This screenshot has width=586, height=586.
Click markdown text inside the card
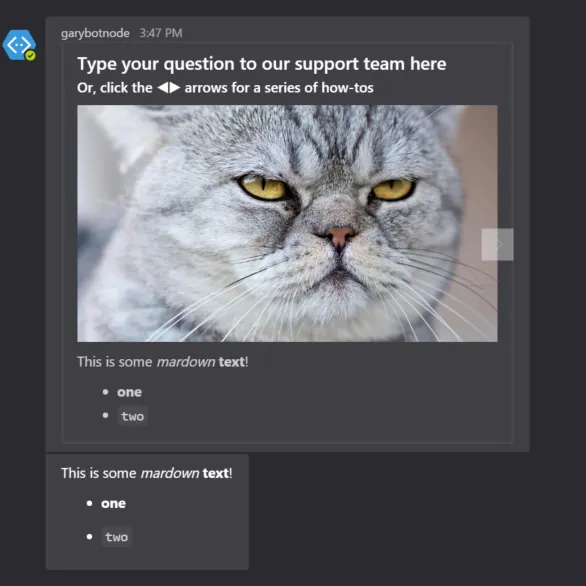pyautogui.click(x=163, y=362)
